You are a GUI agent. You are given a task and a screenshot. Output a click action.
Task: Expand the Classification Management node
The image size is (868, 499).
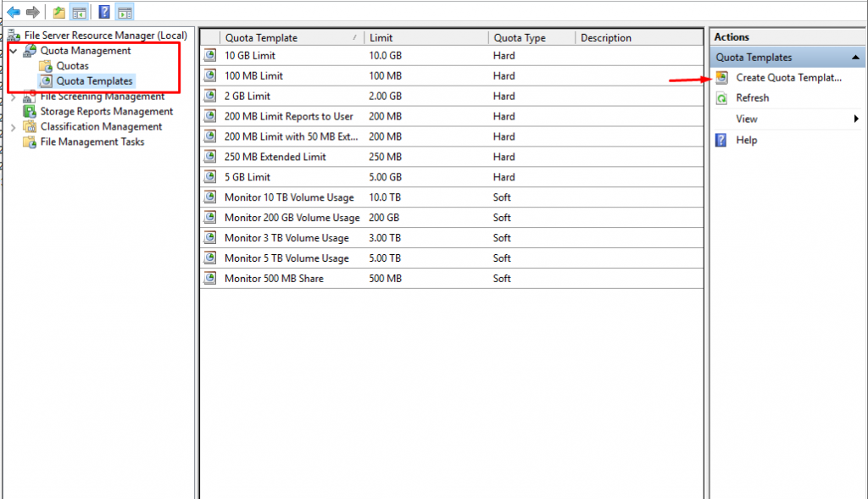(13, 127)
